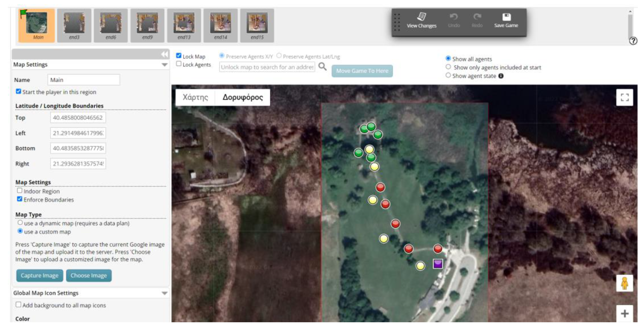Collapse the Map Settings section arrow

coord(164,65)
